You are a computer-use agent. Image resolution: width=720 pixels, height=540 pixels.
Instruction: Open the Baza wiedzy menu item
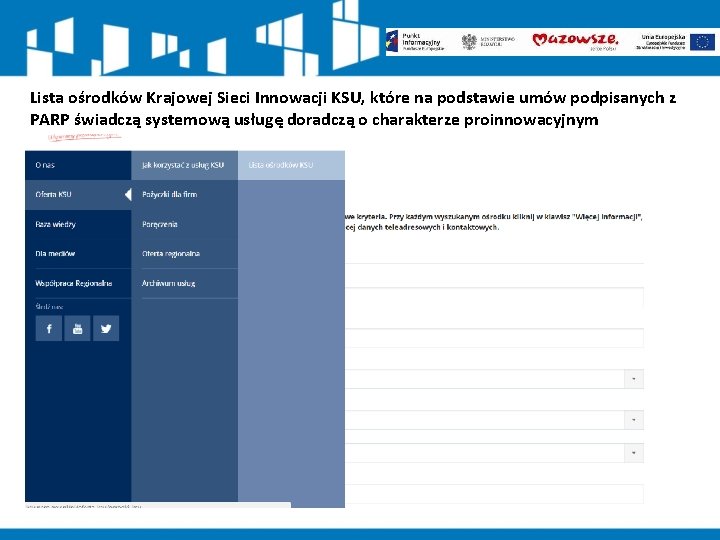tap(78, 225)
